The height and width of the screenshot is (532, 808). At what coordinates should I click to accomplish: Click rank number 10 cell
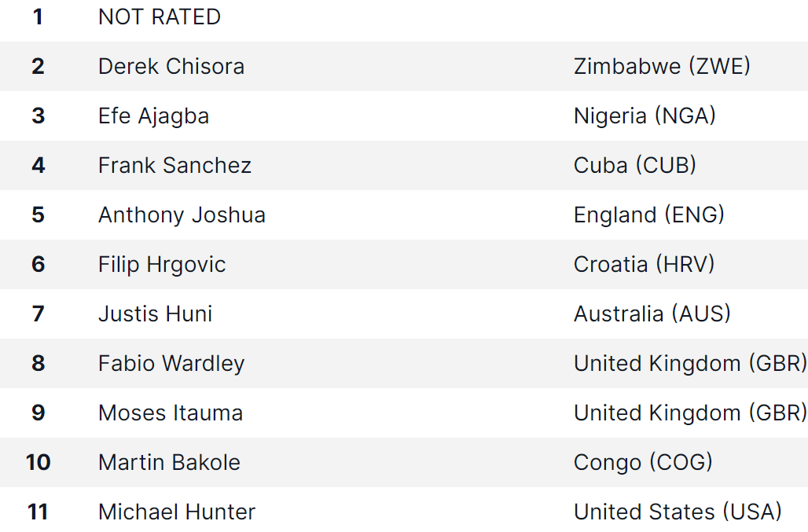tap(39, 463)
